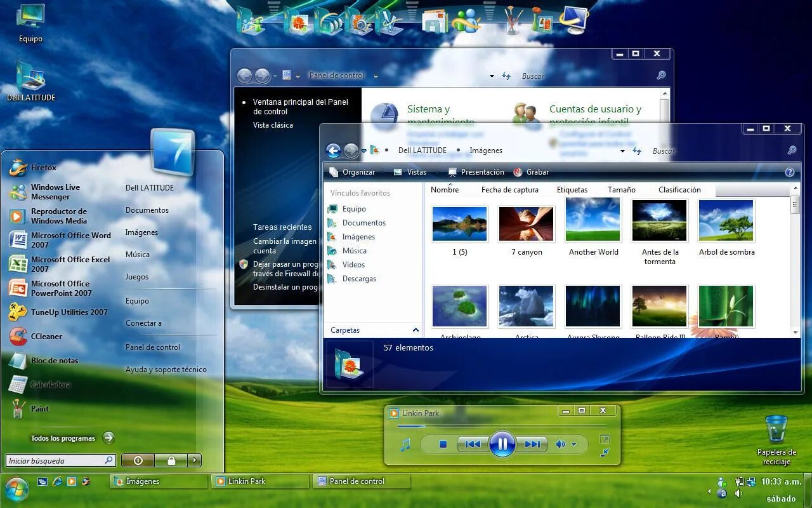The height and width of the screenshot is (508, 812).
Task: Start a Presentación slideshow
Action: (x=476, y=172)
